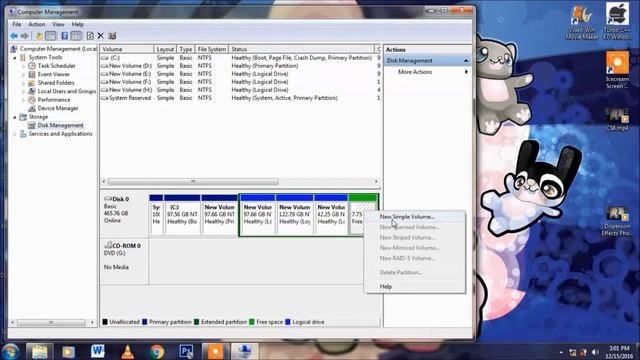Choose New Simple Volume from context menu
The height and width of the screenshot is (360, 640).
pyautogui.click(x=415, y=217)
